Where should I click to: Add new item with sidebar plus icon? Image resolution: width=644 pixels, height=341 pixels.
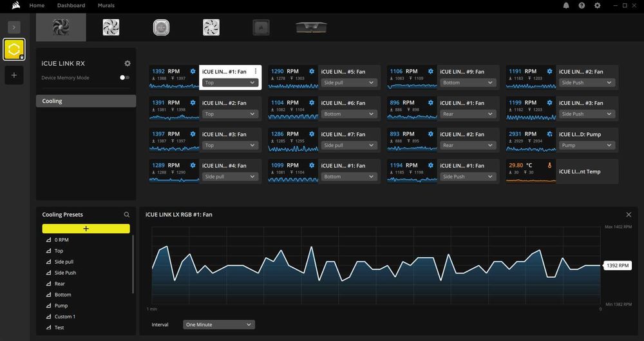click(14, 75)
